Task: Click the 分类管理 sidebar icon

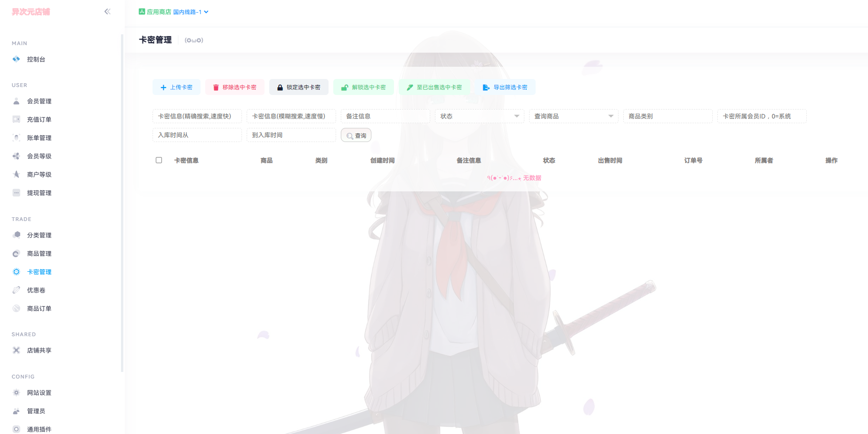Action: [x=16, y=235]
